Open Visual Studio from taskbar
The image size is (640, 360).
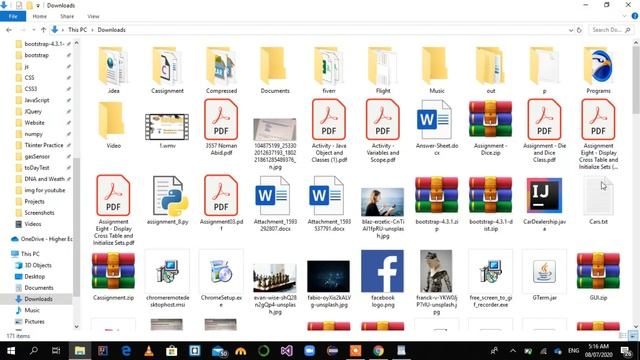287,351
